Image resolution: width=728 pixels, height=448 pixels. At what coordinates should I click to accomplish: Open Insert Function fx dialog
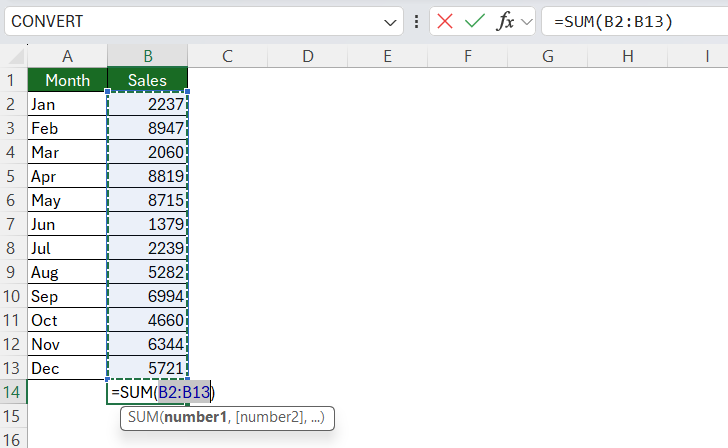pos(505,21)
